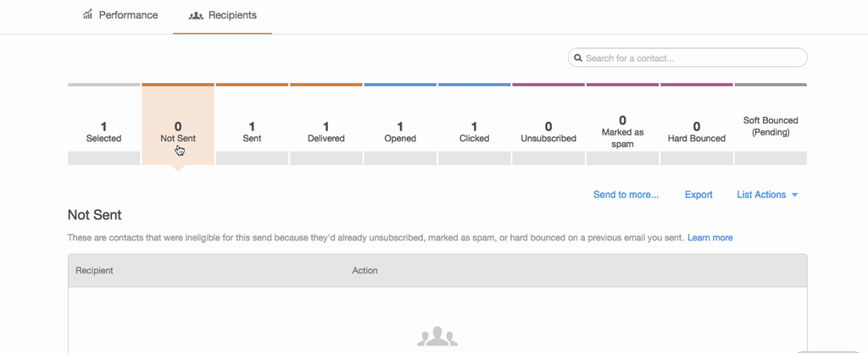
Task: Filter by Clicked recipients
Action: (x=474, y=132)
